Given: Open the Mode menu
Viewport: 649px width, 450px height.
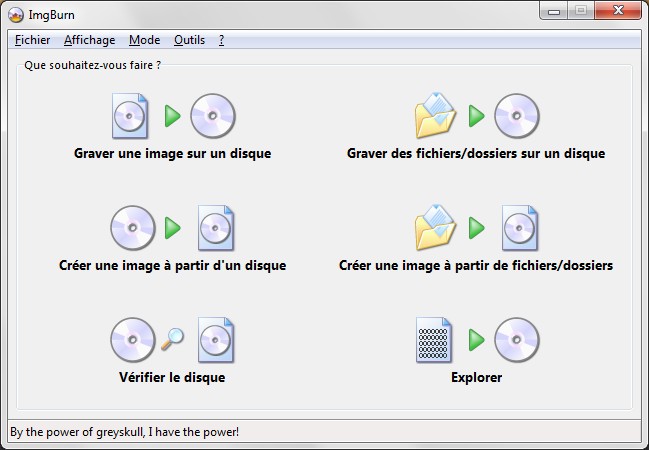Looking at the screenshot, I should click(x=144, y=40).
